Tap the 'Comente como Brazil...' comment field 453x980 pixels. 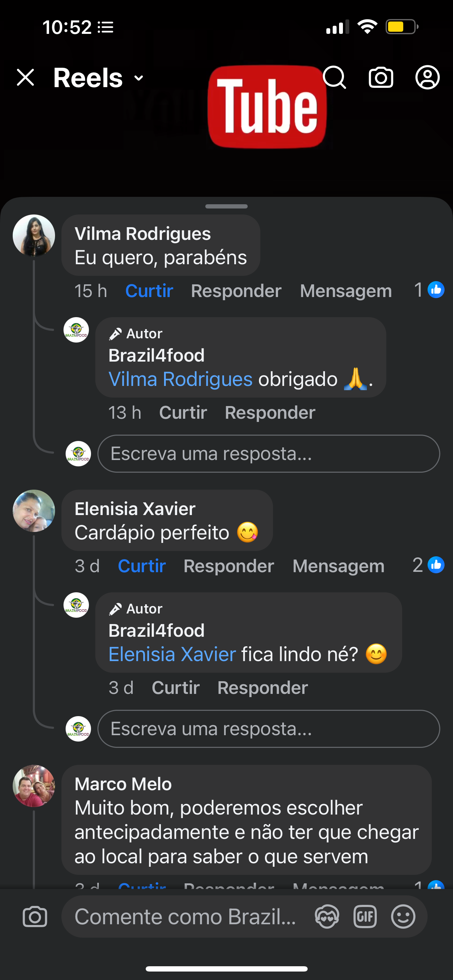pyautogui.click(x=185, y=917)
